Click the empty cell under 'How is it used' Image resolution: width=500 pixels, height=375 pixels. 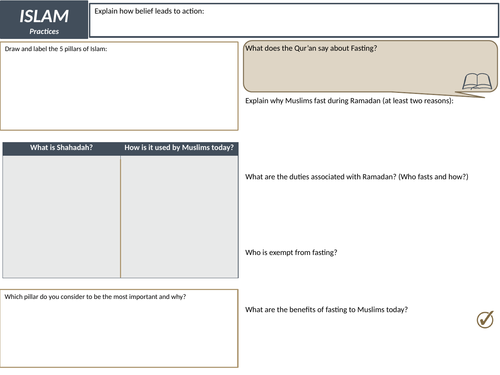tap(179, 217)
